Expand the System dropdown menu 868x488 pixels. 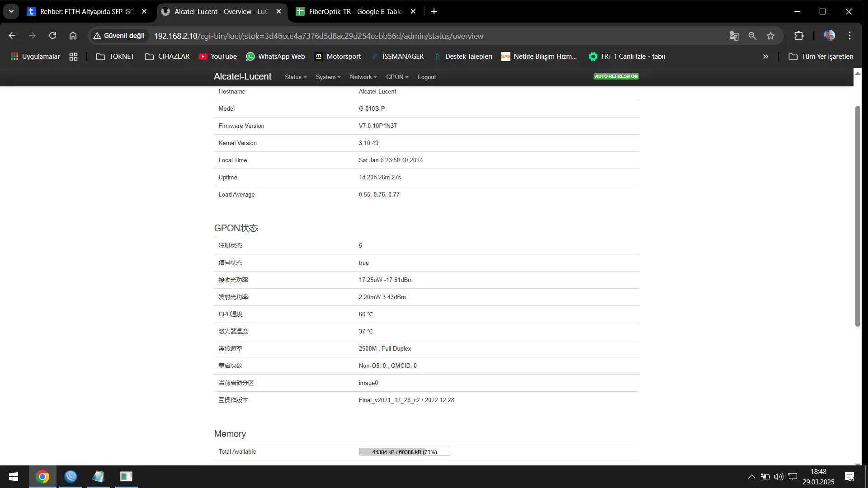pyautogui.click(x=328, y=77)
